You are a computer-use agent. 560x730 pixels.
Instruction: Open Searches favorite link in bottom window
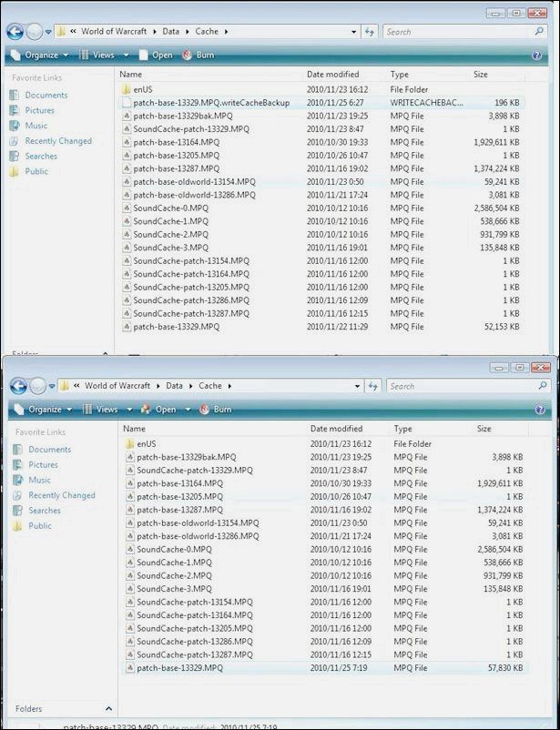click(x=45, y=511)
